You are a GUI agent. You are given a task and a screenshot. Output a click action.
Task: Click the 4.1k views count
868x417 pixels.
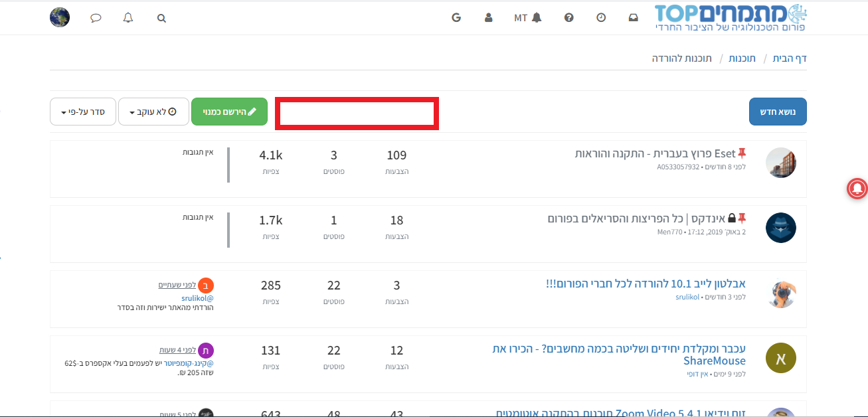[x=271, y=155]
